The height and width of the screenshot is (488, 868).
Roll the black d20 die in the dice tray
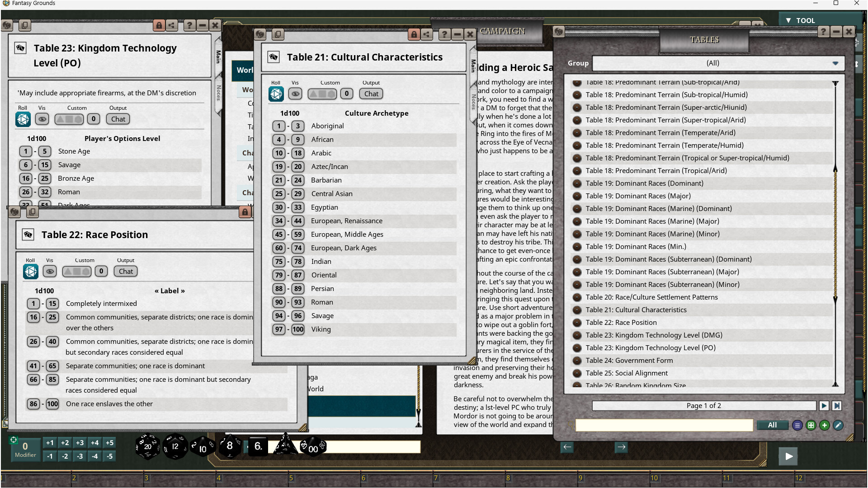pos(147,446)
